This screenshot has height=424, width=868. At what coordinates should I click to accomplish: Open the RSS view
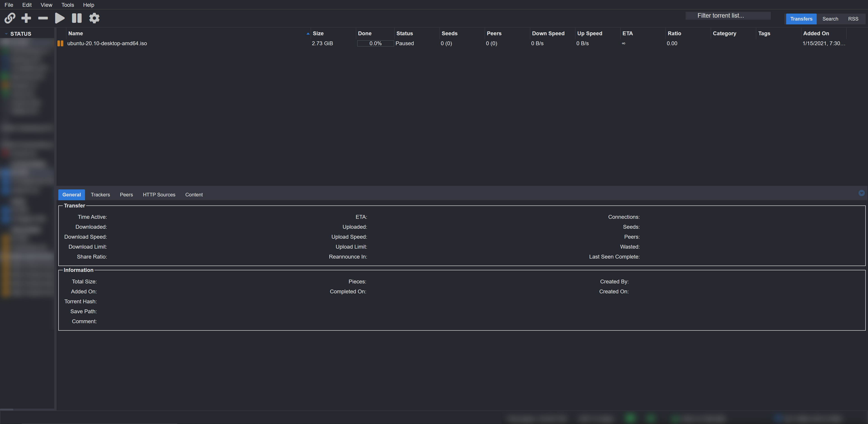tap(853, 19)
